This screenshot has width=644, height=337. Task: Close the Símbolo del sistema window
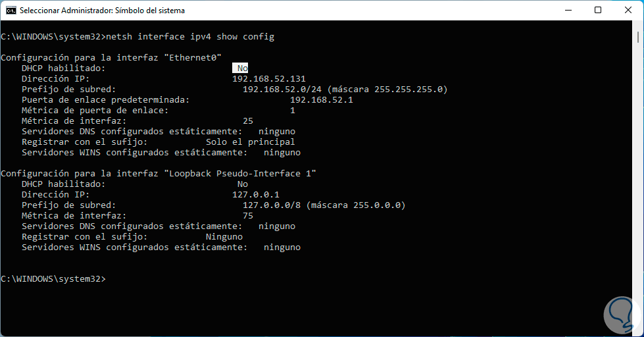tap(628, 11)
